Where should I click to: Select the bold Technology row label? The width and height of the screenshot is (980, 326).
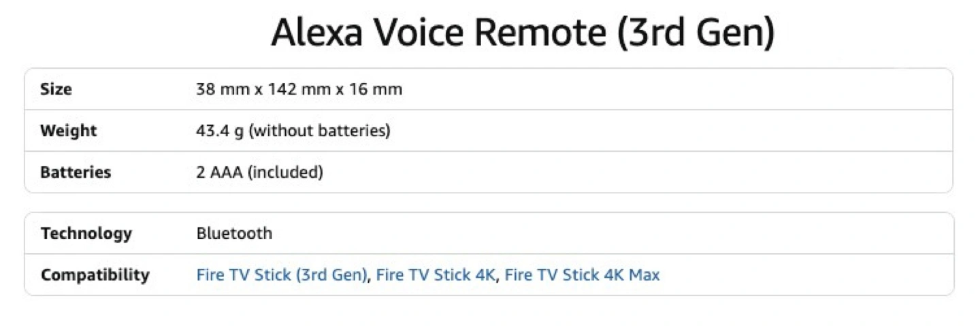coord(86,233)
